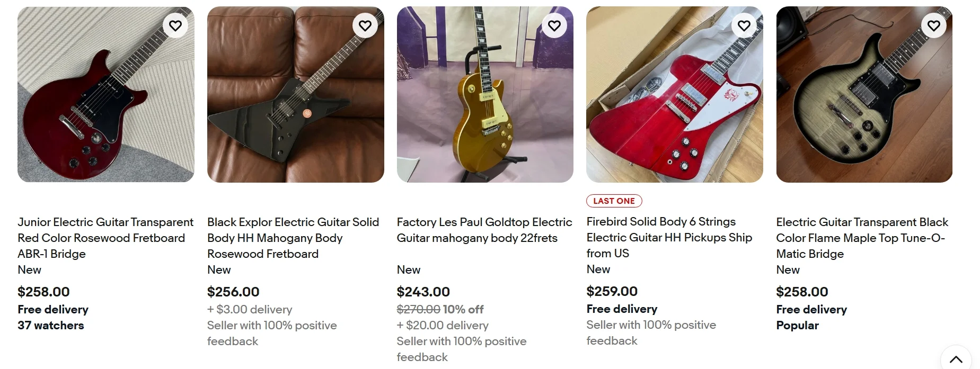Click the $256.00 Explor price
The width and height of the screenshot is (980, 369).
(233, 292)
